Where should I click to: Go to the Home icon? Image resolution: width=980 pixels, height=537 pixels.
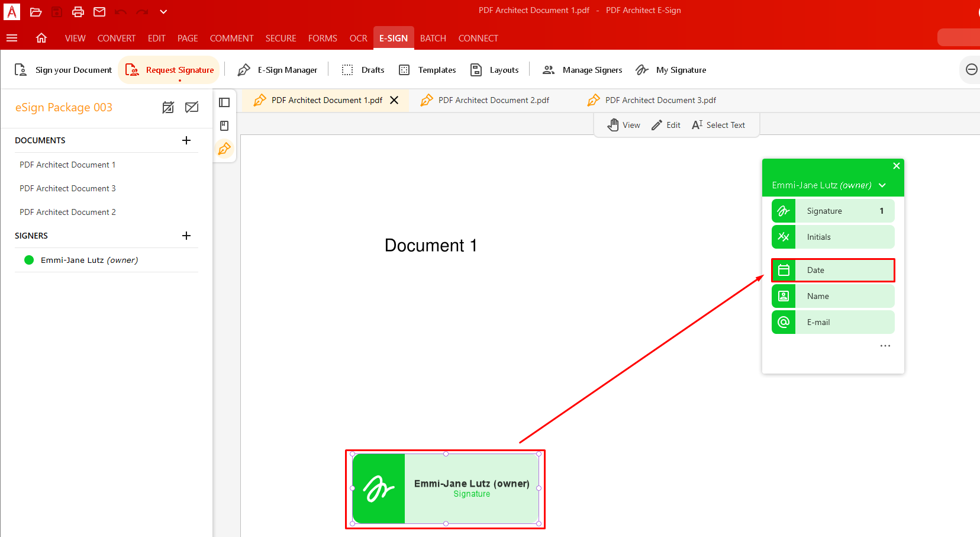pos(41,38)
